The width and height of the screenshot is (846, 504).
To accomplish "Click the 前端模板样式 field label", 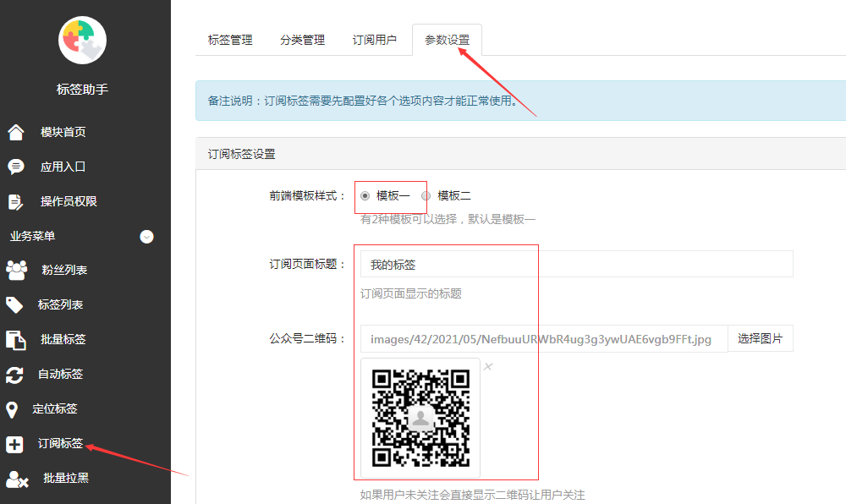I will pyautogui.click(x=307, y=195).
